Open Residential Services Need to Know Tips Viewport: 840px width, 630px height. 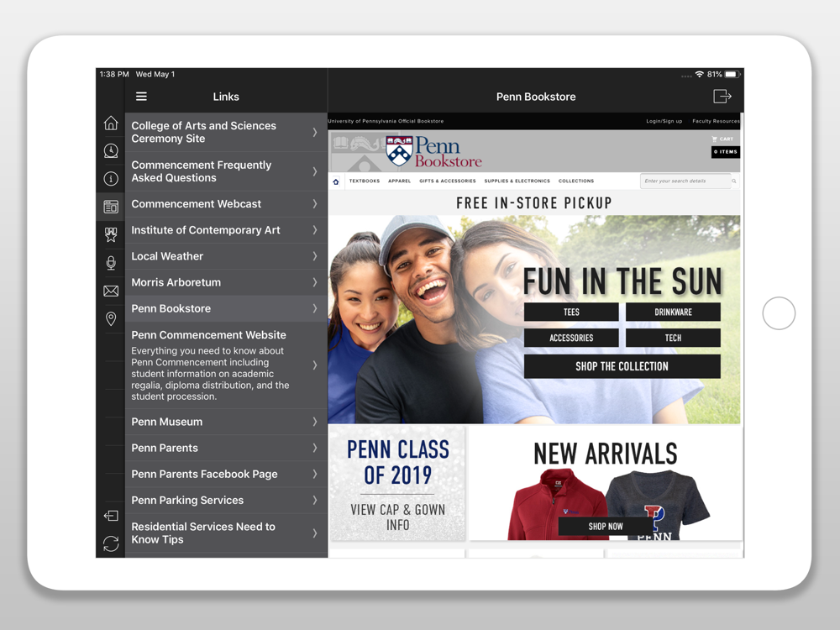(x=226, y=533)
